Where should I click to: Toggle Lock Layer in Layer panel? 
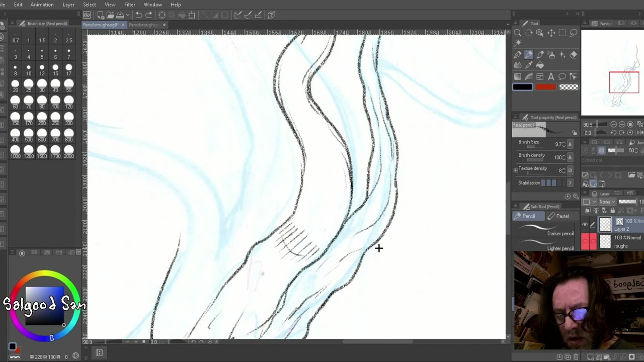pos(612,211)
